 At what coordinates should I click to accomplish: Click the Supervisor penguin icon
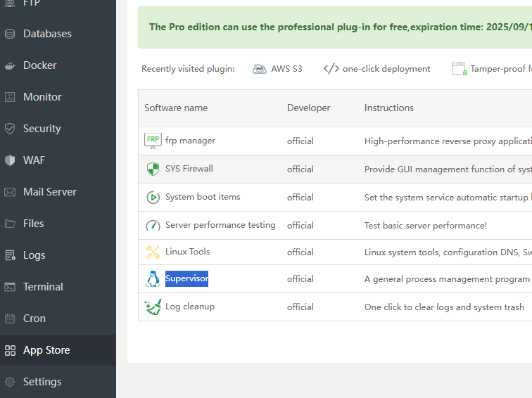pyautogui.click(x=153, y=278)
